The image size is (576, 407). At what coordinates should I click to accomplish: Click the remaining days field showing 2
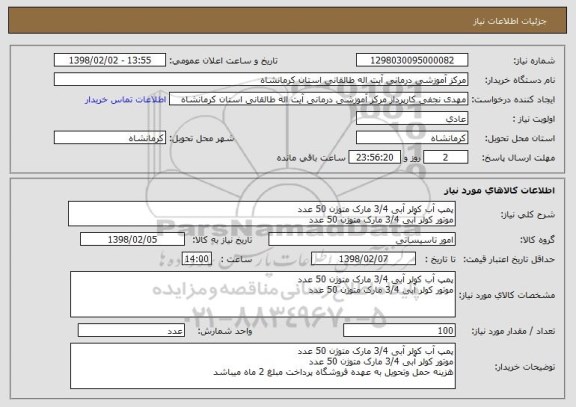pos(446,158)
